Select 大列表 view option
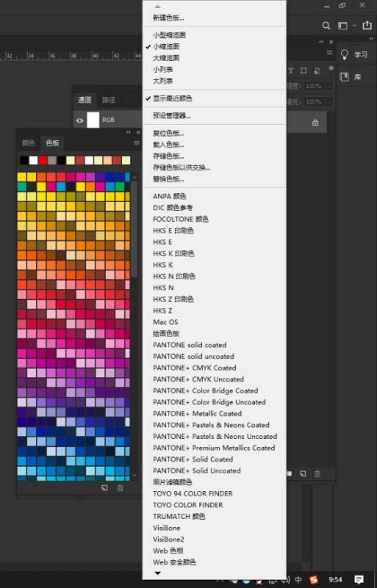The height and width of the screenshot is (588, 377). [163, 81]
